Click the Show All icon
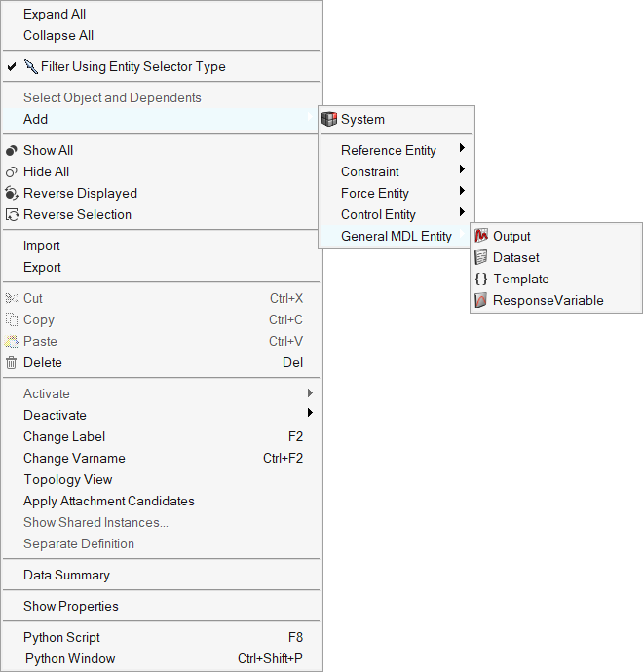 click(12, 150)
